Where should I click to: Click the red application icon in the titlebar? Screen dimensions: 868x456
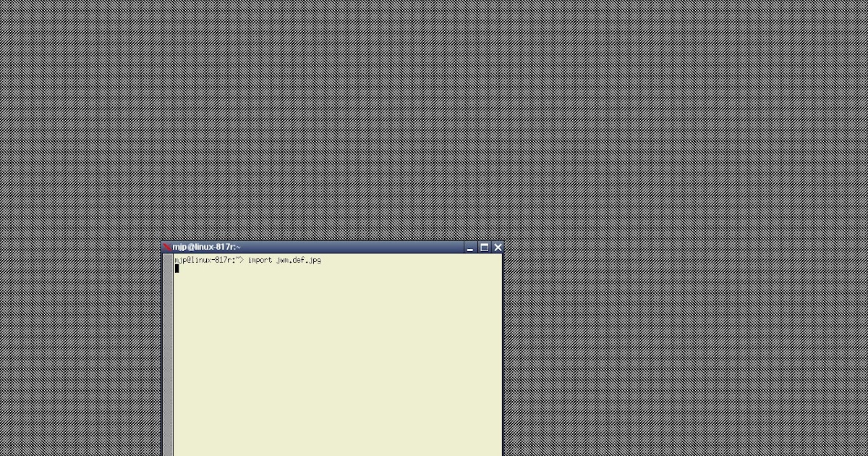pos(168,247)
